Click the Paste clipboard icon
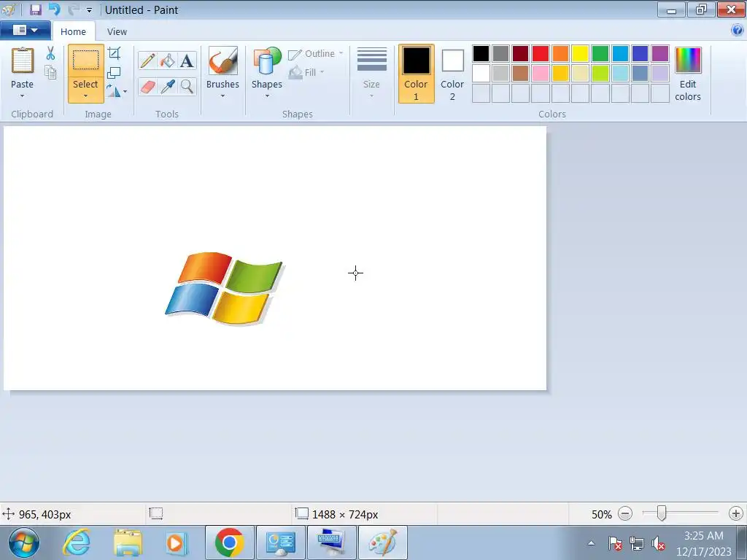Viewport: 747px width, 560px height. tap(23, 61)
